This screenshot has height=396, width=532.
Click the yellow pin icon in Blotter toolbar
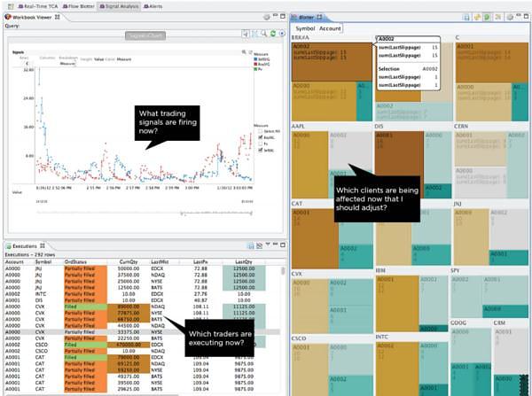pos(477,17)
